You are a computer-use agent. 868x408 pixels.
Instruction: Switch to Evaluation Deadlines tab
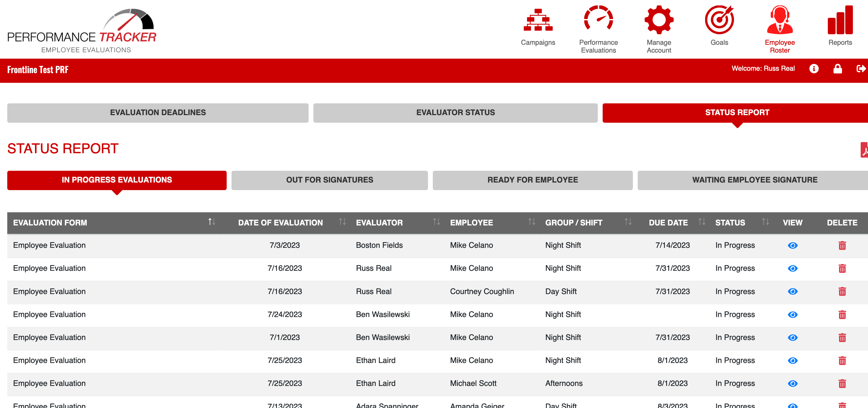click(x=158, y=113)
